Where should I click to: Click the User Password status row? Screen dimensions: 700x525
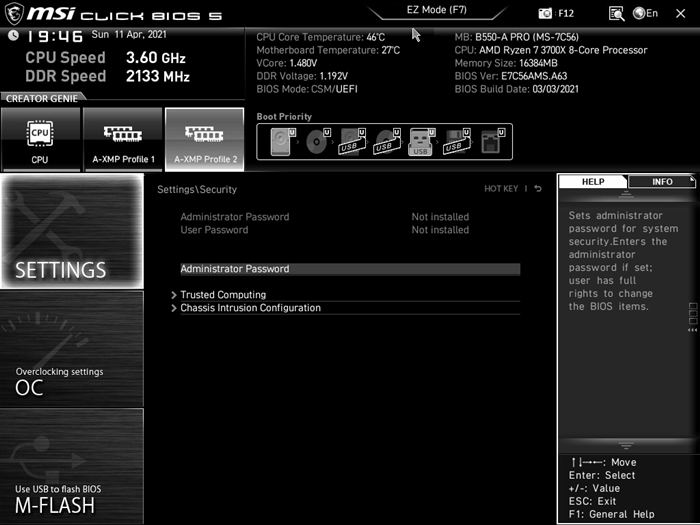(x=325, y=230)
